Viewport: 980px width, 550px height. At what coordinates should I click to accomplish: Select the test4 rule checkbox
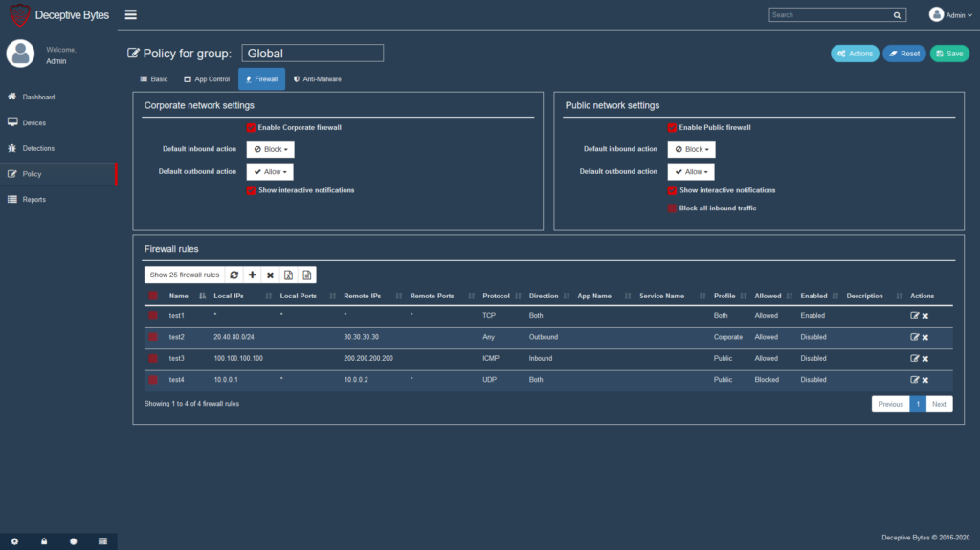pos(153,380)
